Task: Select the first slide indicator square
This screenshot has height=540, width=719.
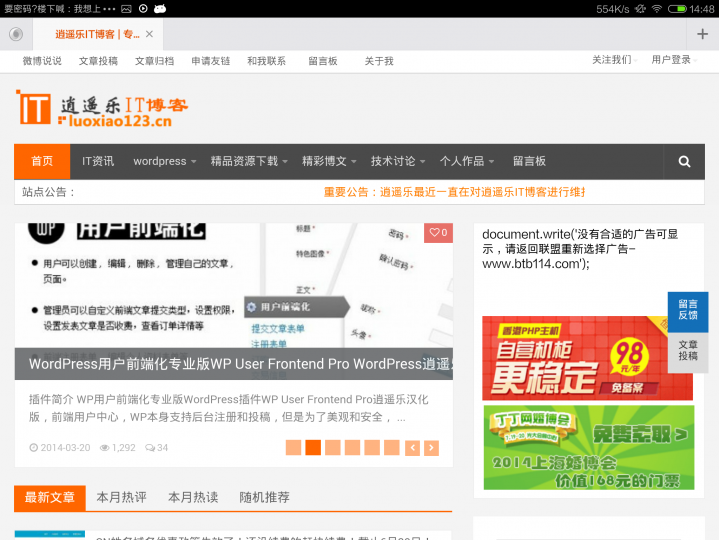Action: pos(293,448)
